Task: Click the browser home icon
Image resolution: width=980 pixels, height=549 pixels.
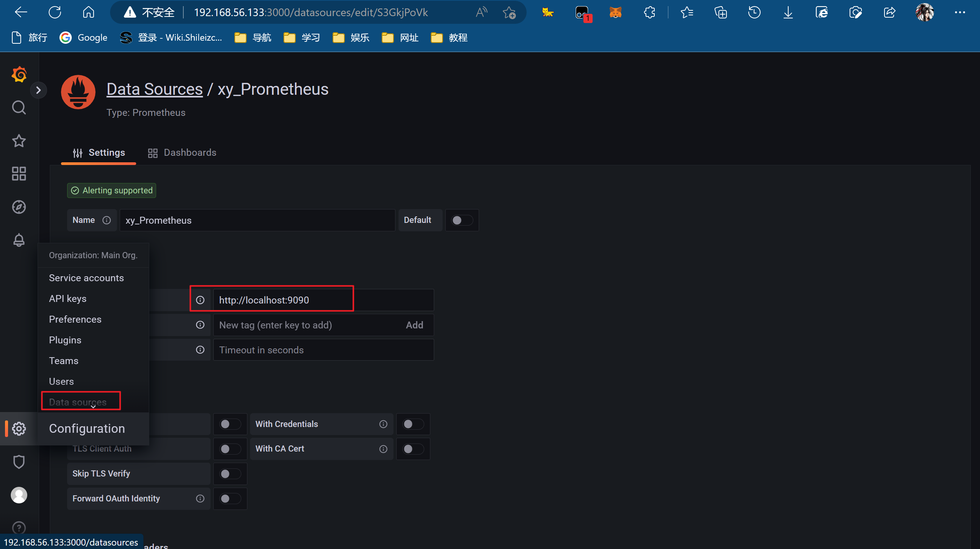Action: click(x=89, y=13)
